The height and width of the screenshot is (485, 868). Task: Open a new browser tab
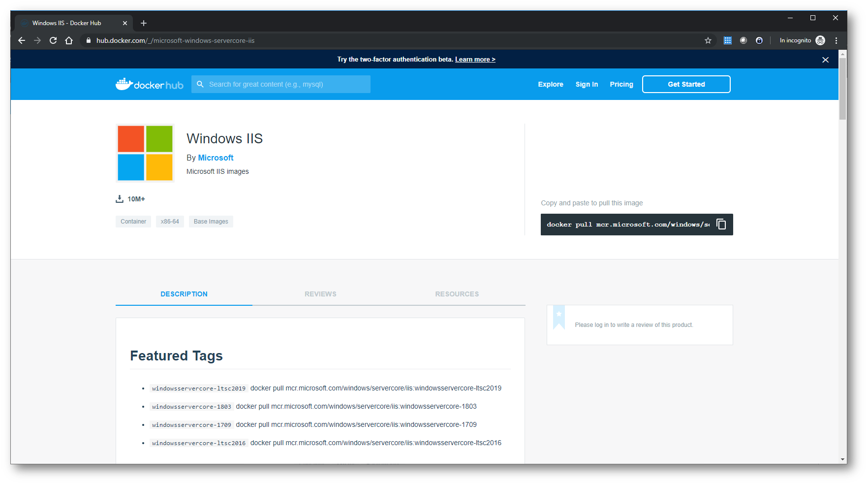tap(144, 23)
